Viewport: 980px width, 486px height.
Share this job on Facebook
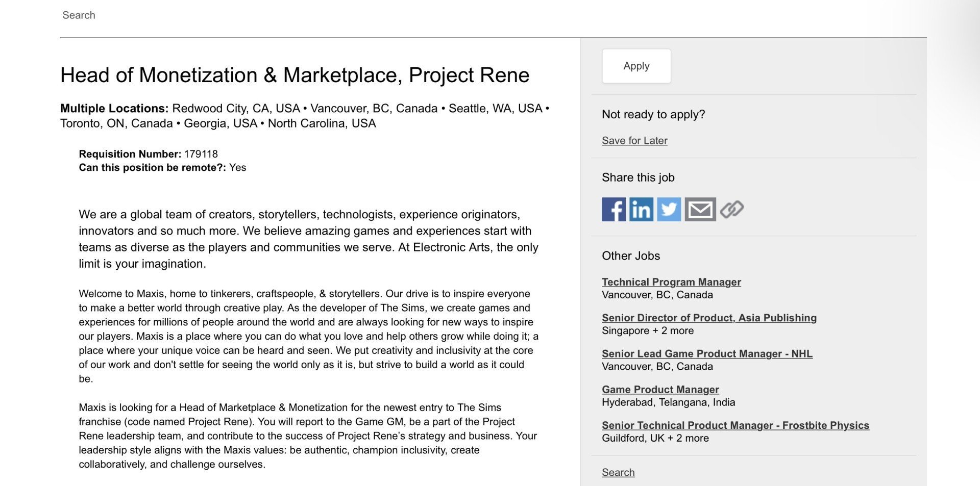614,210
